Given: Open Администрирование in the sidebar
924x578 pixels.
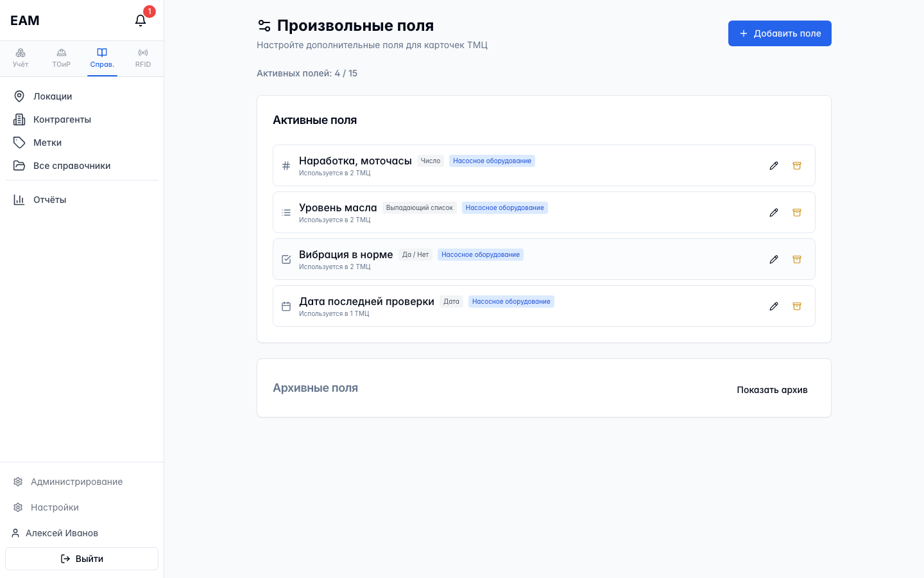Looking at the screenshot, I should [x=81, y=482].
